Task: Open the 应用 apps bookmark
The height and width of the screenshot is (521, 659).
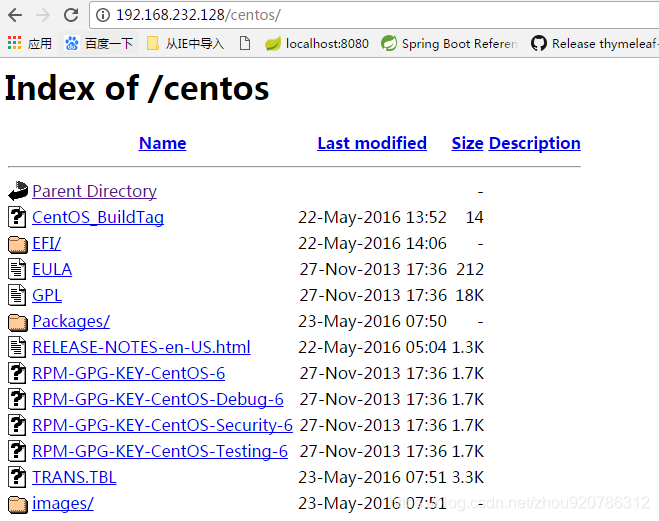Action: point(29,43)
